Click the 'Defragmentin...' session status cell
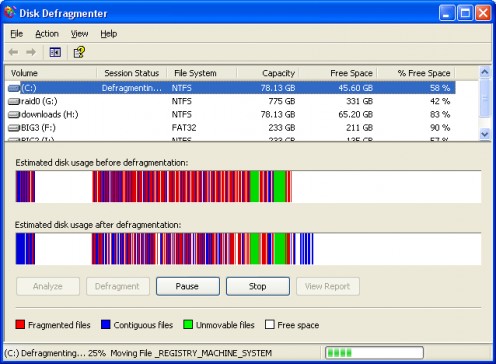Viewport: 496px width, 364px height. point(132,88)
